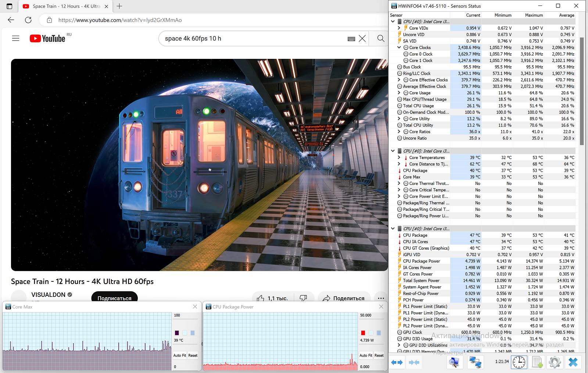Viewport: 588px width, 373px height.
Task: Close the CPU Package Power graph window
Action: point(381,306)
